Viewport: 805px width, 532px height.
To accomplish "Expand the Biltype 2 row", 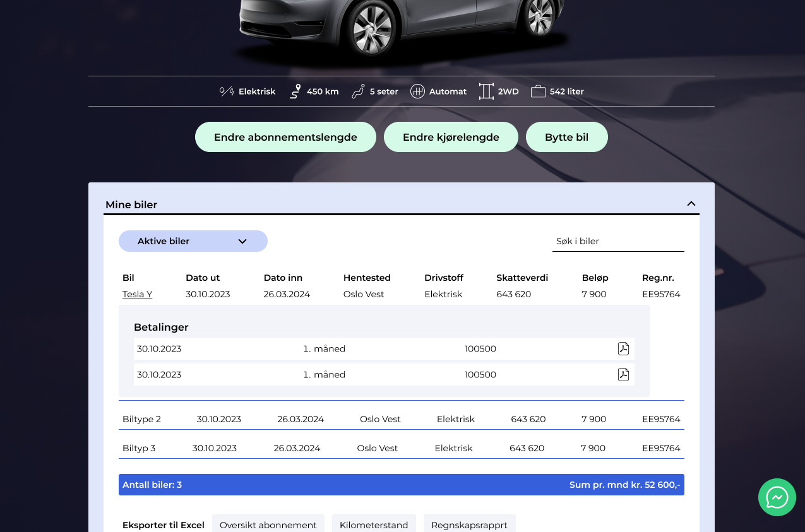I will 402,419.
